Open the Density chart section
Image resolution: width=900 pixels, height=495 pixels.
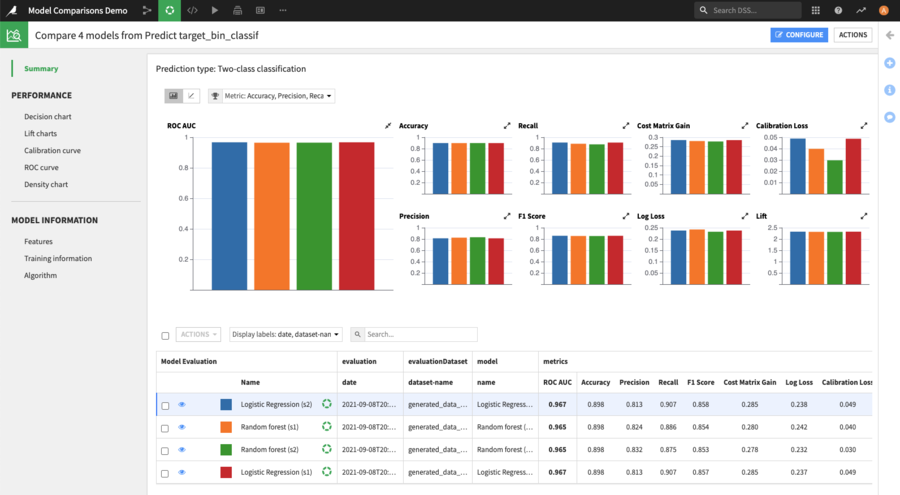tap(46, 184)
